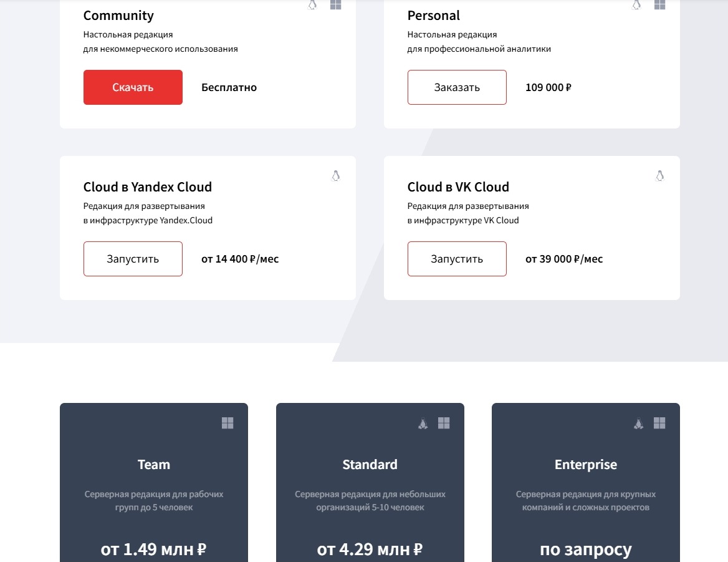Click the Linux icon on Enterprise card
Viewport: 728px width, 562px height.
tap(639, 424)
